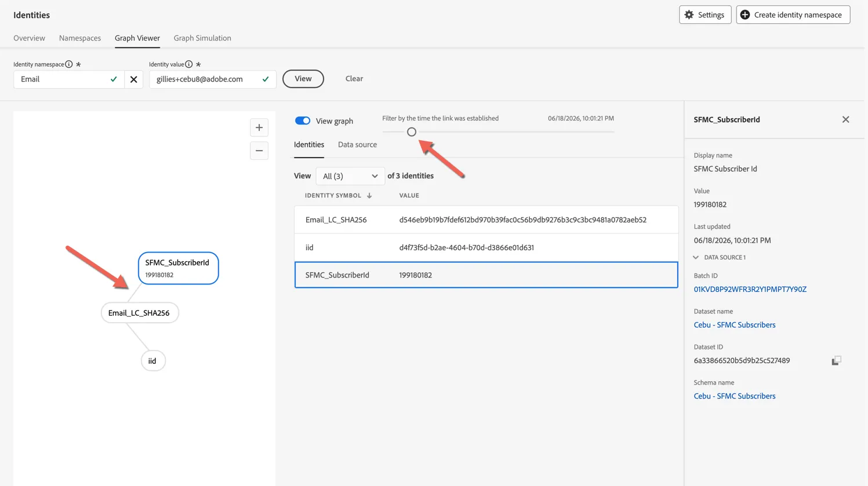The height and width of the screenshot is (486, 868).
Task: Click the Clear button
Action: coord(354,79)
